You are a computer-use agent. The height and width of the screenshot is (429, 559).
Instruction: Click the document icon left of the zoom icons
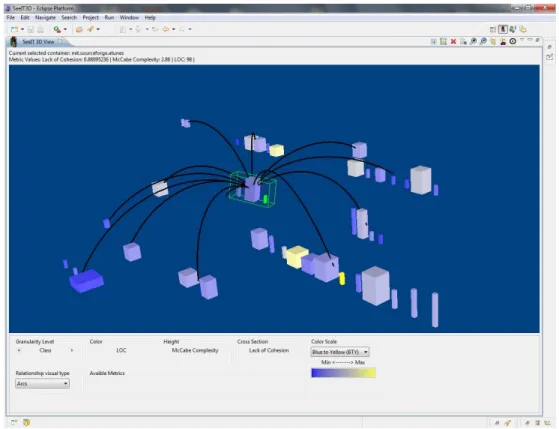click(x=463, y=42)
